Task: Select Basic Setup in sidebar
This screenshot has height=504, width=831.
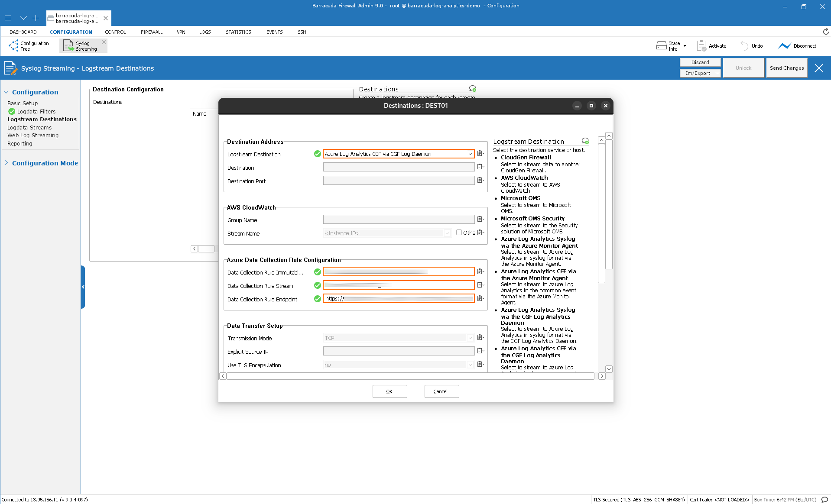Action: tap(23, 103)
